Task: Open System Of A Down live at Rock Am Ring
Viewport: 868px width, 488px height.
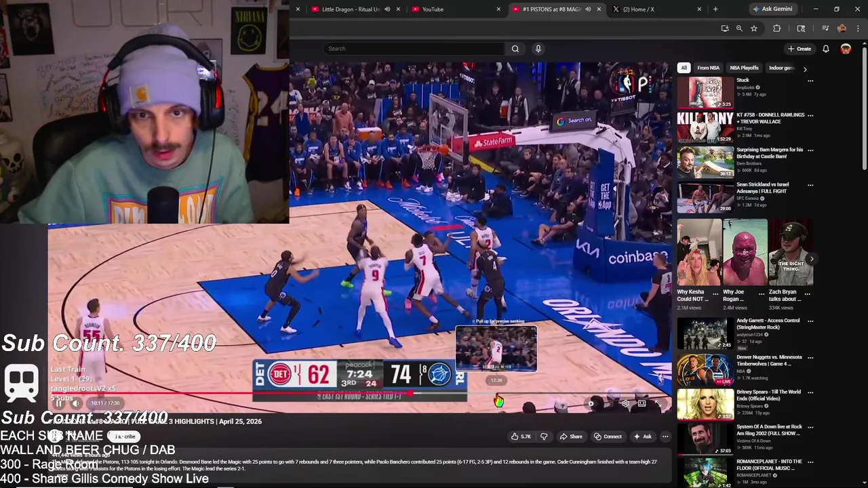Action: point(705,439)
